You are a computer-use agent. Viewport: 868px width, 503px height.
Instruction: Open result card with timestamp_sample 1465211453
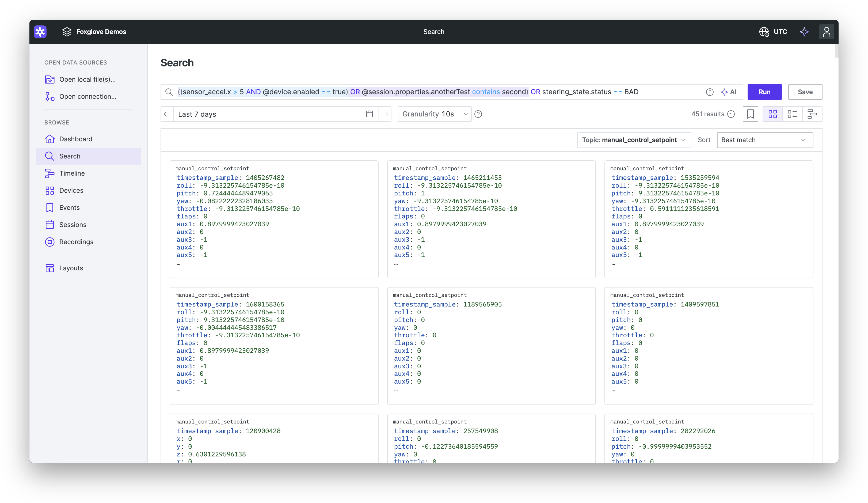[491, 219]
